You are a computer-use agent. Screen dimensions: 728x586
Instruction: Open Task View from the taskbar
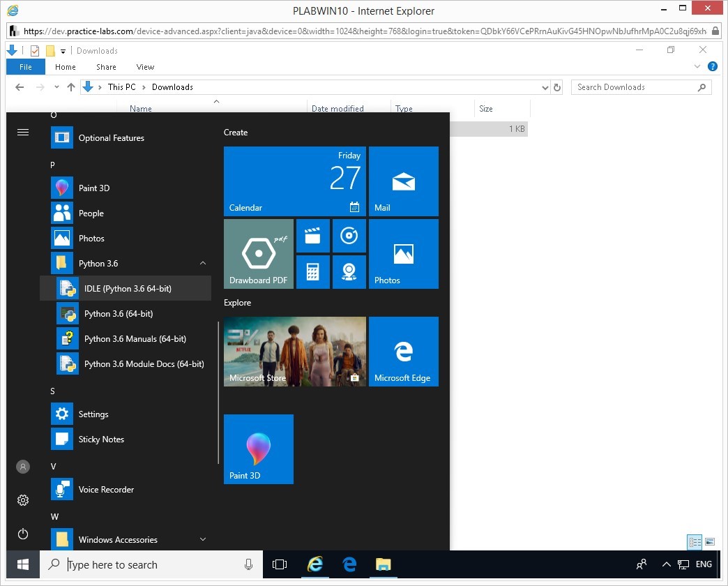pos(280,564)
